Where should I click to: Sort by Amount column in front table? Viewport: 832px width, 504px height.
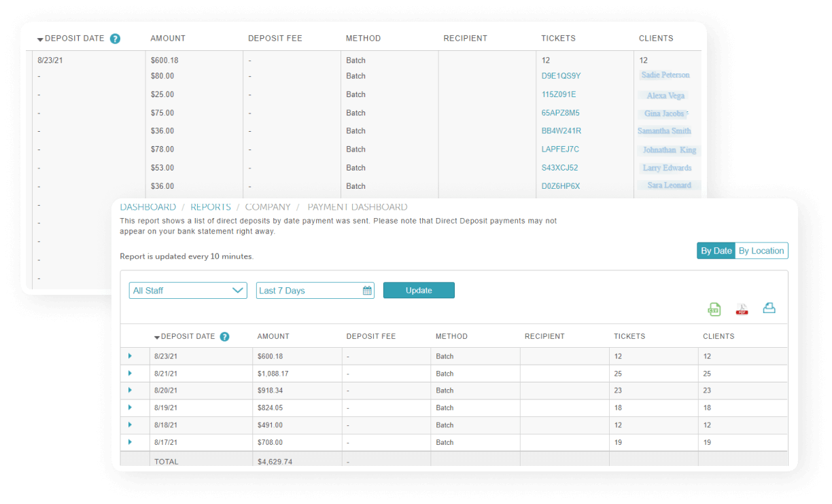pyautogui.click(x=273, y=336)
